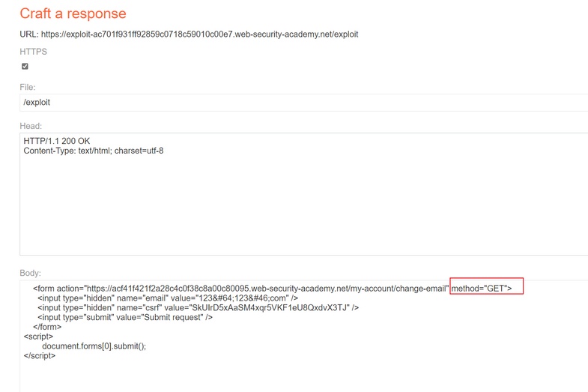Screen dimensions: 588x392
Task: Click the submit input line in Body
Action: point(125,317)
